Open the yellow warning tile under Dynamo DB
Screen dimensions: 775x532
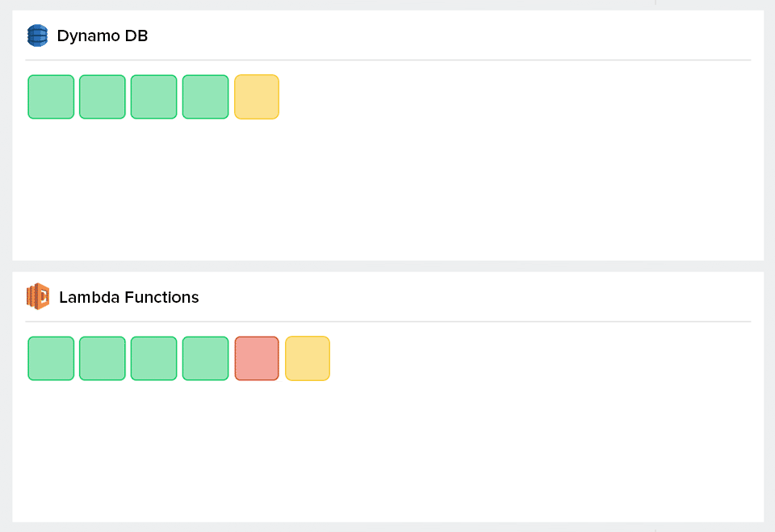coord(257,96)
